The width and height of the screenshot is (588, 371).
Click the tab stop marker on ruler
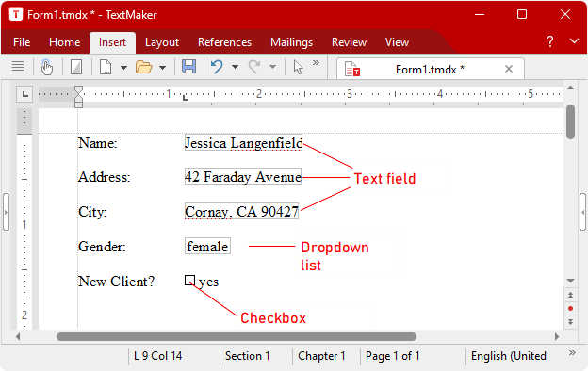click(186, 98)
